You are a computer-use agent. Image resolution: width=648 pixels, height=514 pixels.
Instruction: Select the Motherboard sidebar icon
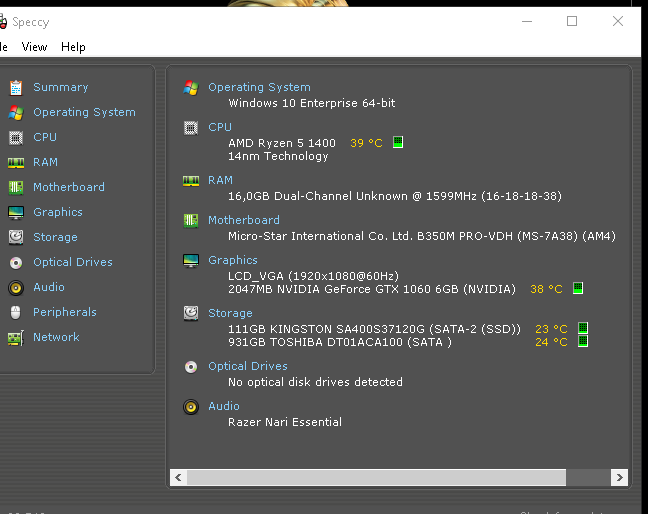tap(15, 187)
